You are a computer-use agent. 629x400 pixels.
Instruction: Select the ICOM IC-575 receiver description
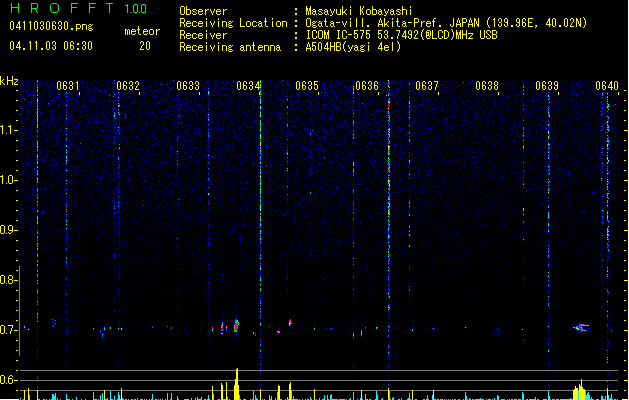[x=401, y=35]
